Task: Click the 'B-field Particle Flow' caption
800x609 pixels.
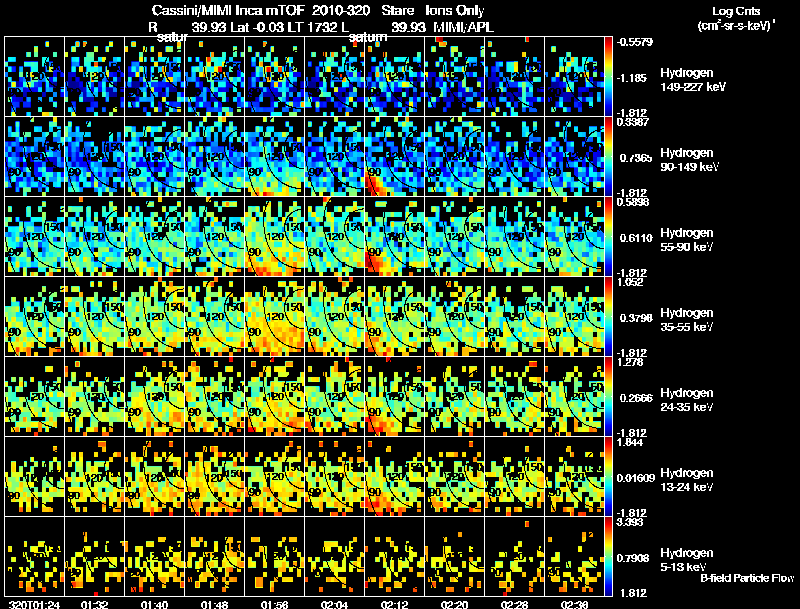Action: tap(747, 578)
